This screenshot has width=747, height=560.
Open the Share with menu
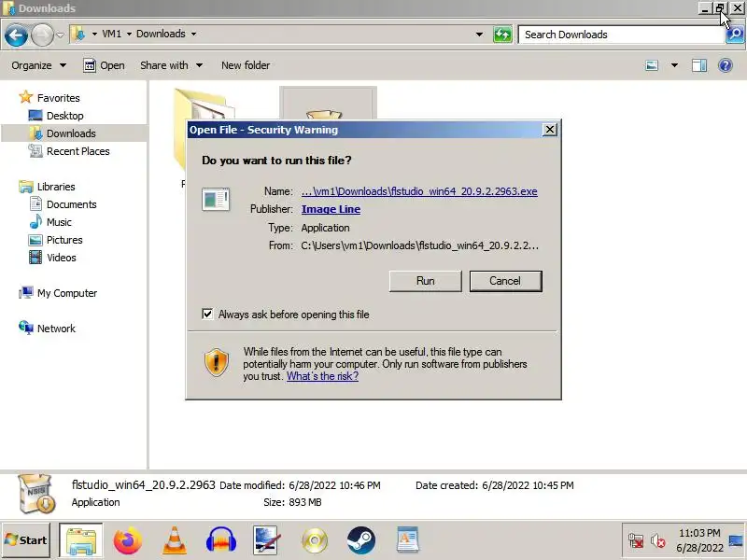[171, 65]
